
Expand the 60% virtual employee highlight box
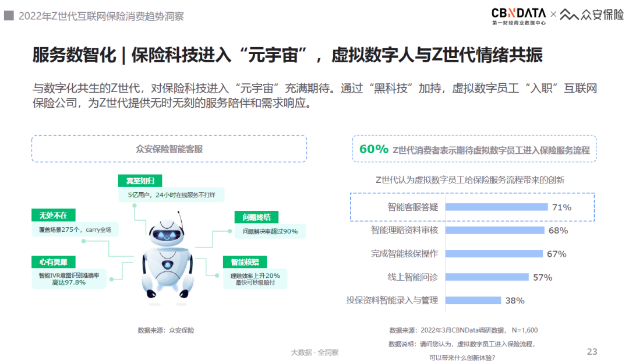pos(474,149)
